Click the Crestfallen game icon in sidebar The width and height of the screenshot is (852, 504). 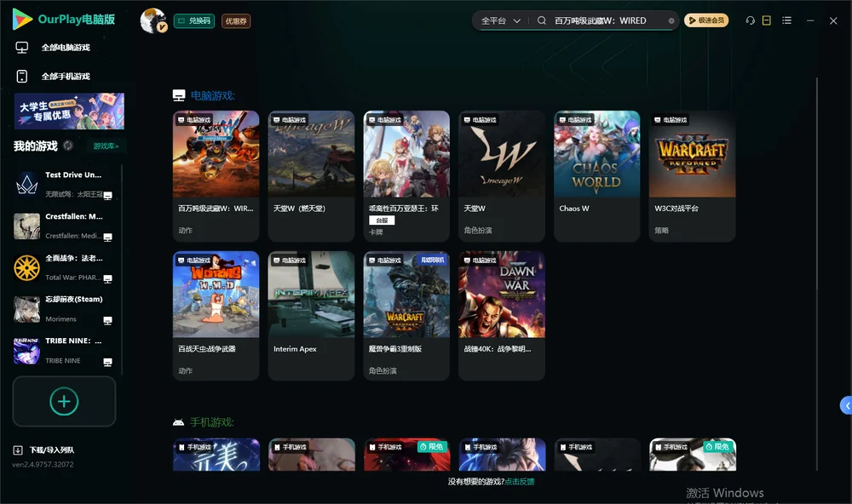tap(26, 226)
